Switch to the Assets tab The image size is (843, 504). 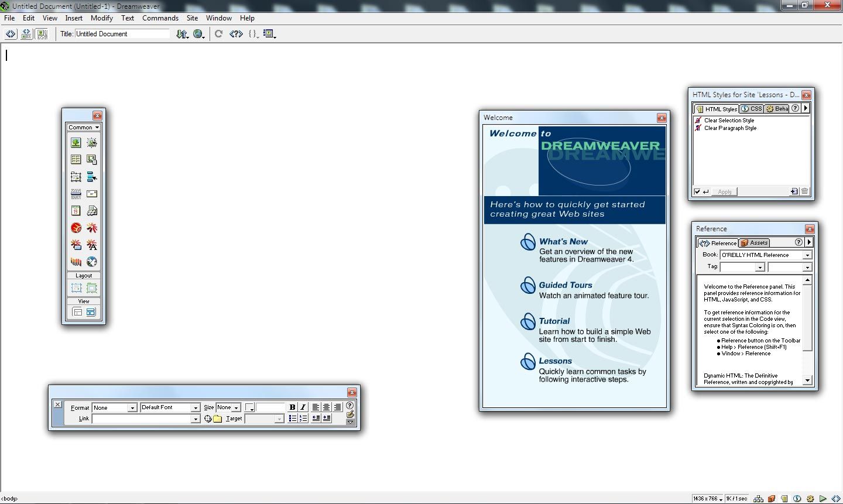[754, 243]
